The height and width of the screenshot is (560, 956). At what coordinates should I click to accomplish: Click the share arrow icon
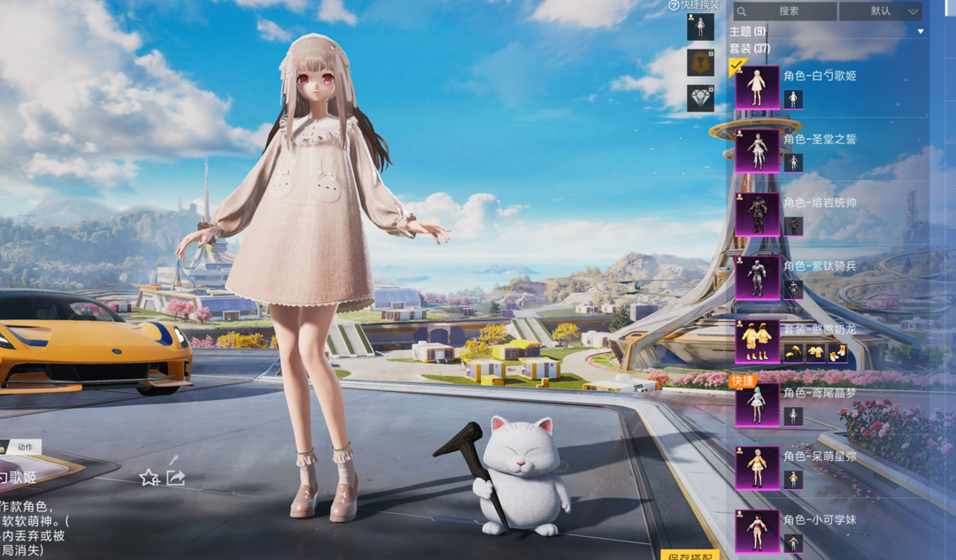click(175, 478)
